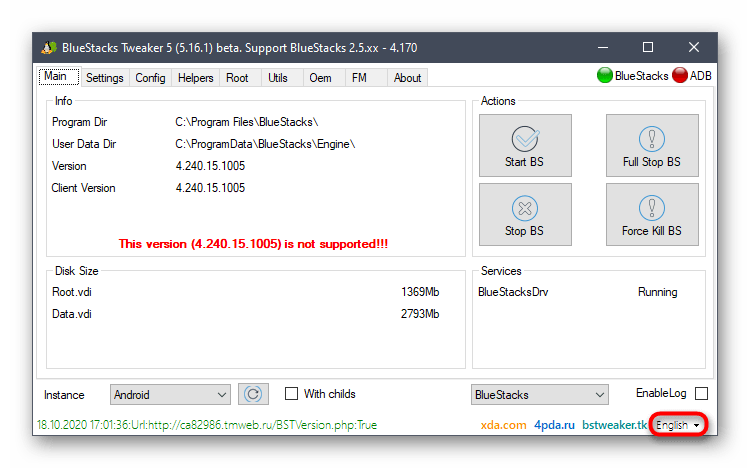Switch to the Main tab

(x=59, y=76)
